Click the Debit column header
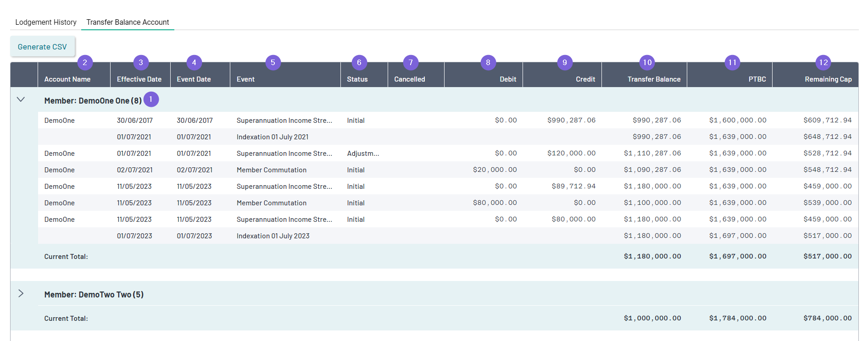This screenshot has height=341, width=868. click(x=508, y=79)
